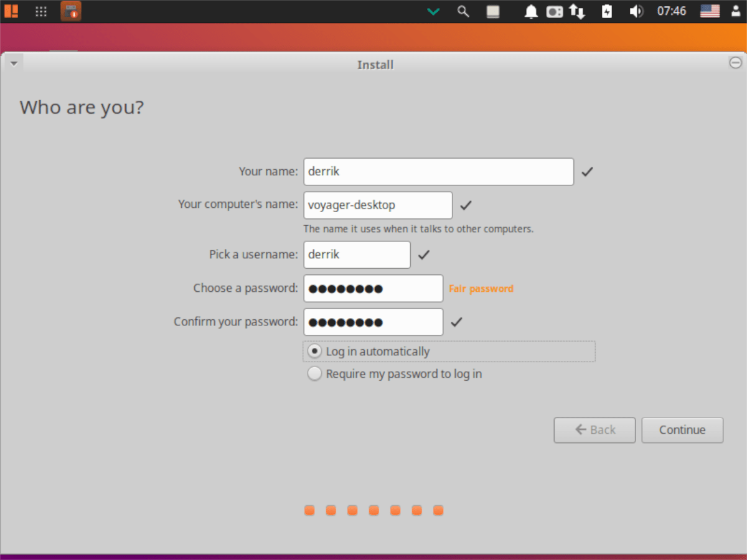Viewport: 747px width, 560px height.
Task: Click the 'Your computer's name:' label
Action: (238, 205)
